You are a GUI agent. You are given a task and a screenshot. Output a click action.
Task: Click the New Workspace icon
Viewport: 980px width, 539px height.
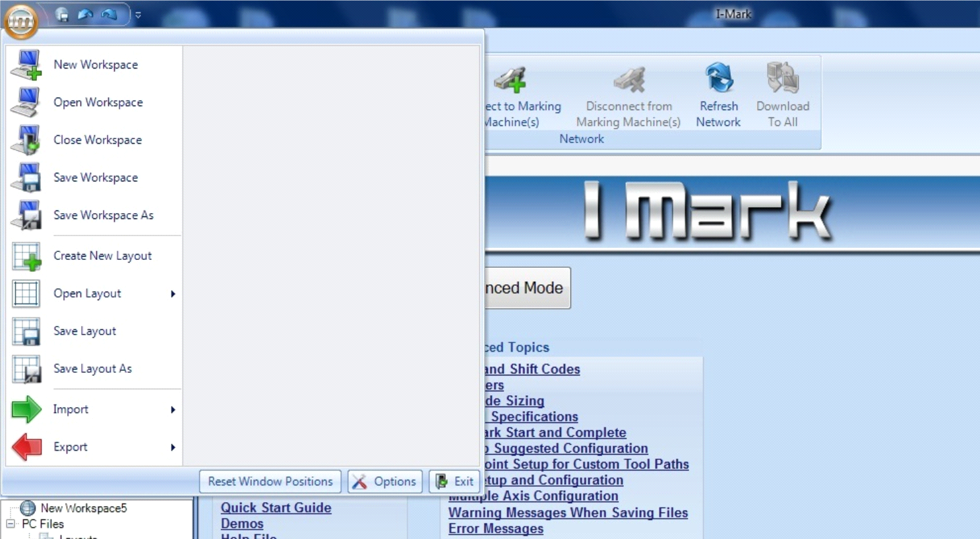coord(26,65)
